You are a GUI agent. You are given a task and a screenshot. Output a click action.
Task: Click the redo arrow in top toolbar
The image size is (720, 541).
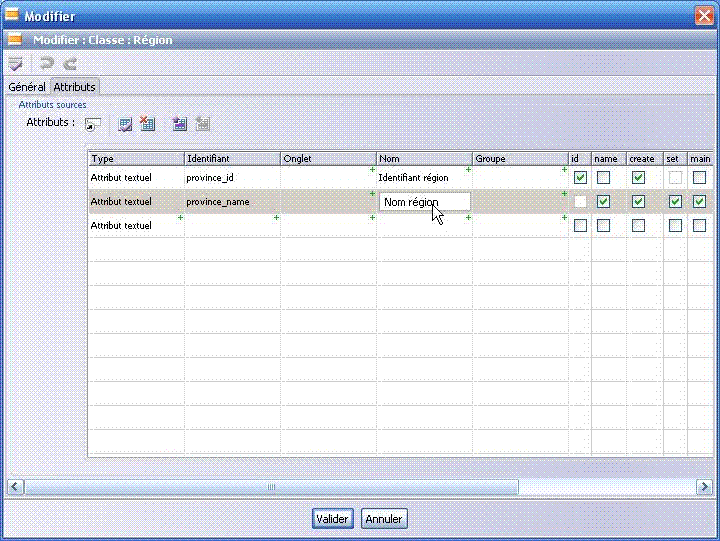pos(70,63)
